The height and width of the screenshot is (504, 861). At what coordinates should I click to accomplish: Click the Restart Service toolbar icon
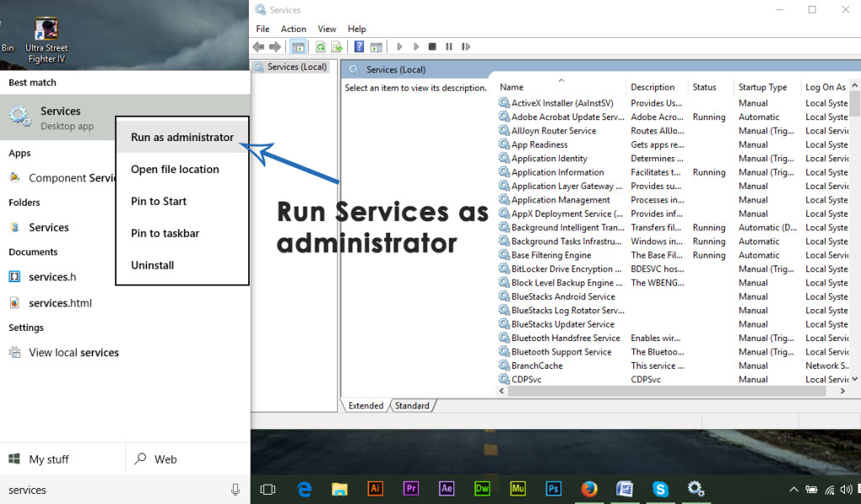tap(466, 47)
